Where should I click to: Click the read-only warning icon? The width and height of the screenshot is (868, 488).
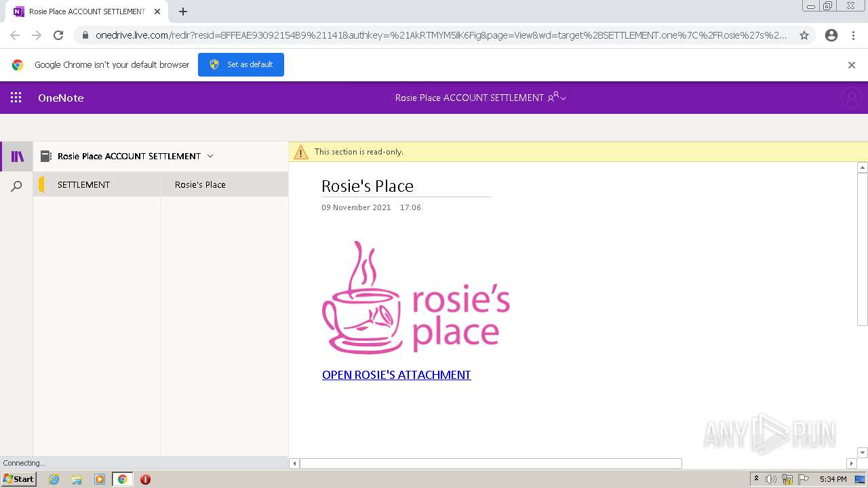point(300,152)
